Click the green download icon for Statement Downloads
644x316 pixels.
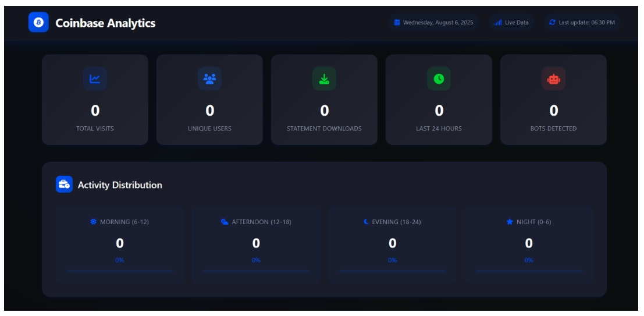point(324,79)
